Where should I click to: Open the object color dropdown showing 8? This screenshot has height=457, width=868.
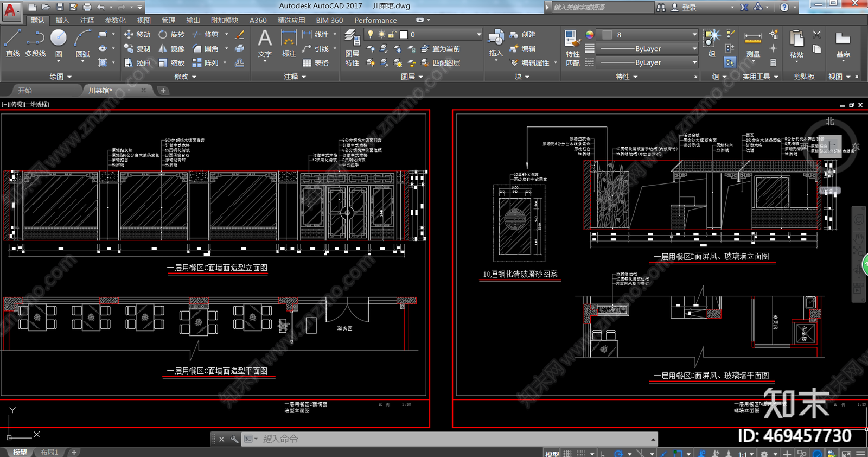click(x=648, y=34)
